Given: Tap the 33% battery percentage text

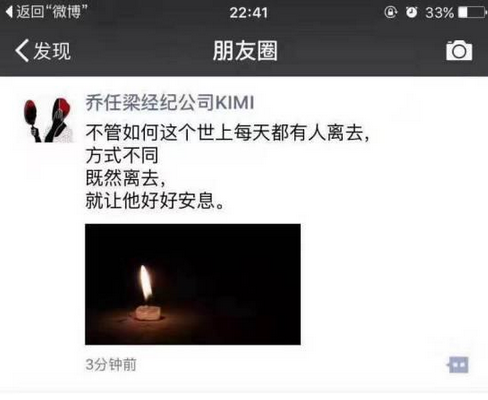Looking at the screenshot, I should (x=439, y=13).
